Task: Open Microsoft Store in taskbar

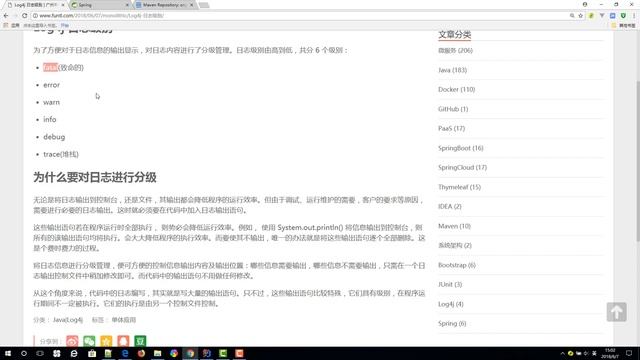Action: click(92, 353)
